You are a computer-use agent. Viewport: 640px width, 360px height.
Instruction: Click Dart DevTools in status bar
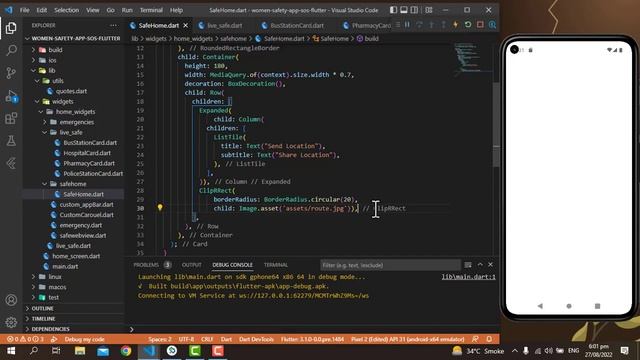click(x=256, y=339)
